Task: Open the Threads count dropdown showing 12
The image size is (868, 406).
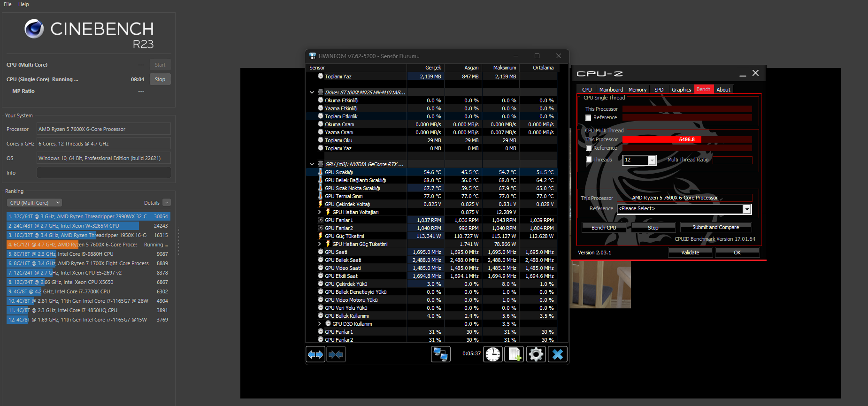Action: 652,161
